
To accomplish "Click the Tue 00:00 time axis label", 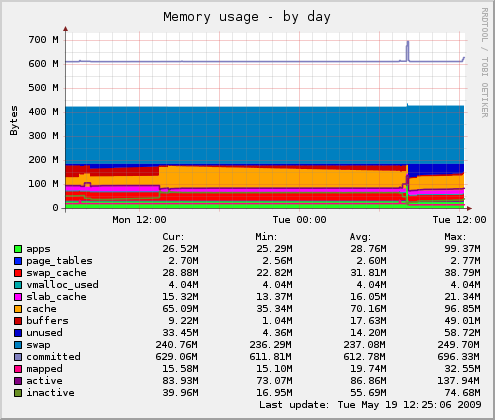I will click(299, 220).
